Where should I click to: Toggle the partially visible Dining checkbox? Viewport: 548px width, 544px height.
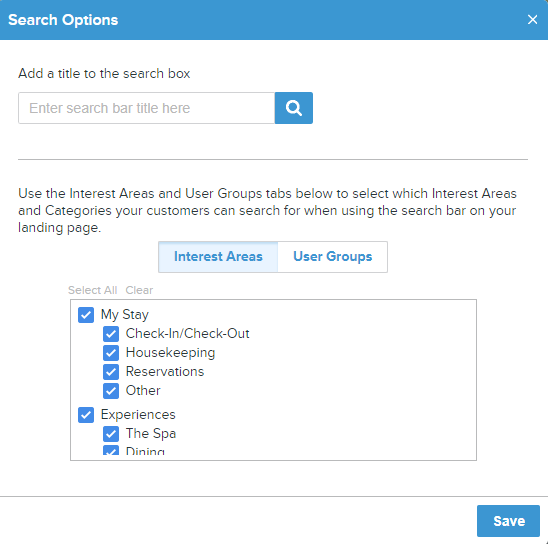coord(111,450)
